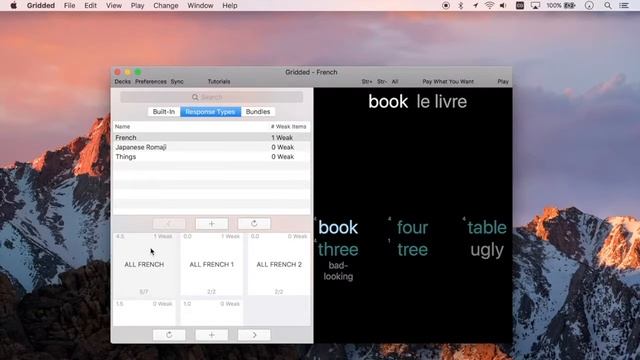Open the File menu
The width and height of the screenshot is (640, 360).
[x=69, y=5]
